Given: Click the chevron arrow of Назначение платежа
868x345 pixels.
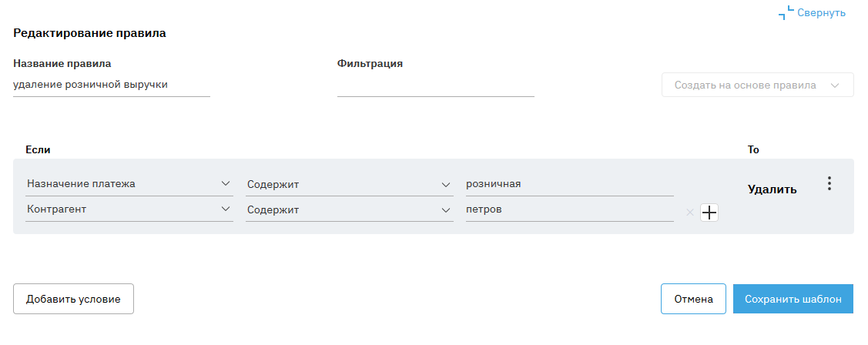Looking at the screenshot, I should [226, 183].
